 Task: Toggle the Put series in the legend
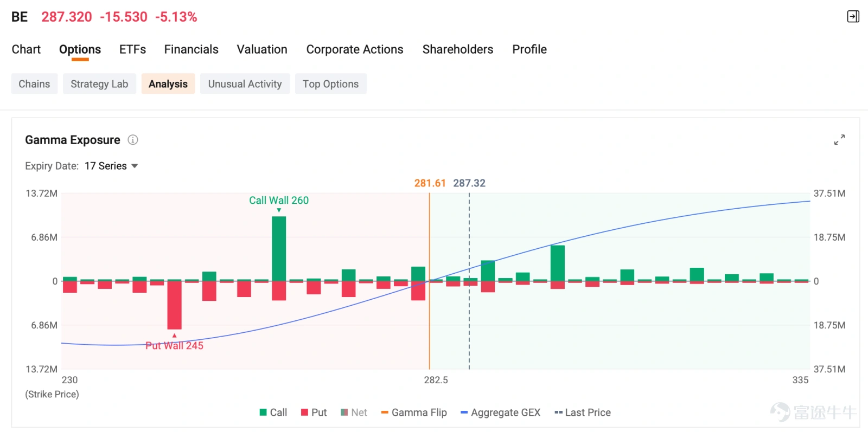click(x=314, y=412)
